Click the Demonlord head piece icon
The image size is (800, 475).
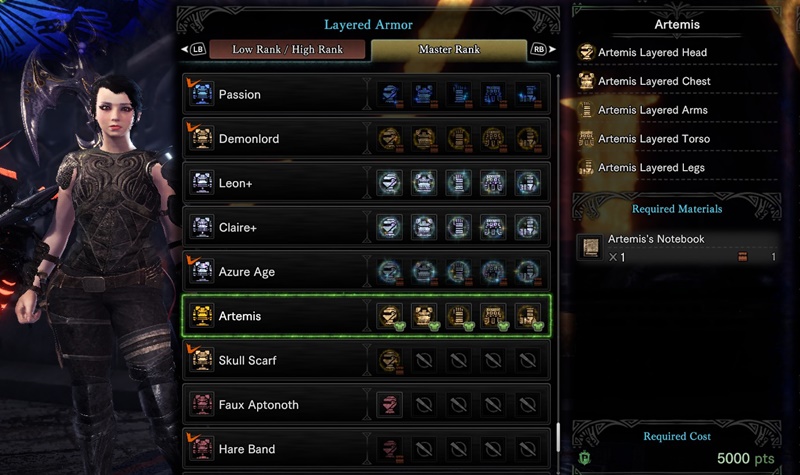click(389, 139)
